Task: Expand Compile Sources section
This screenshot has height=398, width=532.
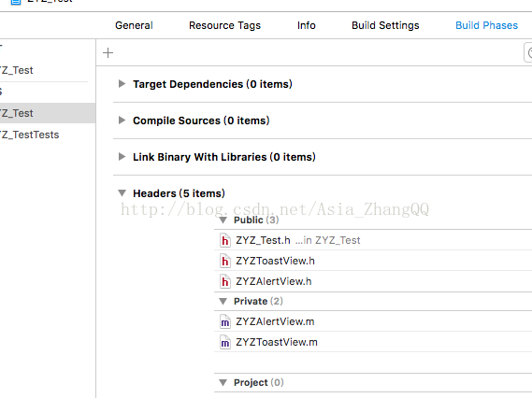Action: click(122, 120)
